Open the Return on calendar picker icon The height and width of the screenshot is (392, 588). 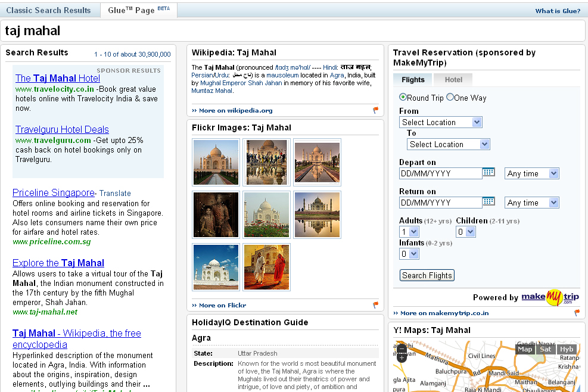pos(489,201)
